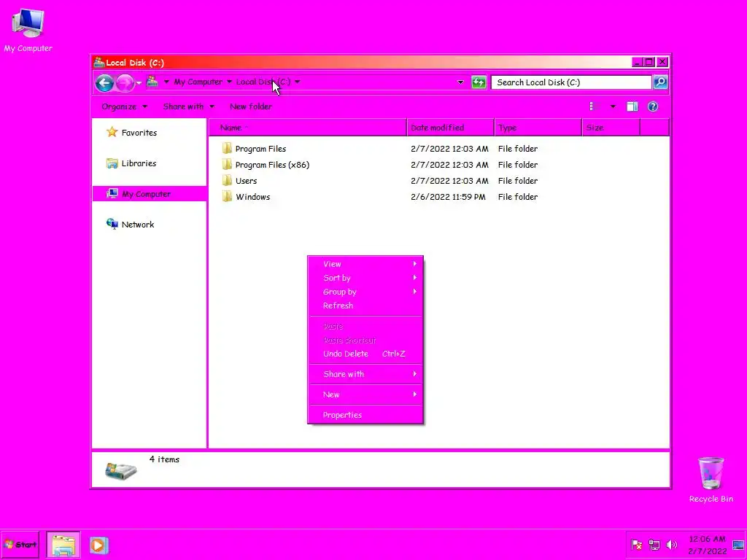This screenshot has height=560, width=747.
Task: Click the Change your view icon
Action: click(x=594, y=106)
